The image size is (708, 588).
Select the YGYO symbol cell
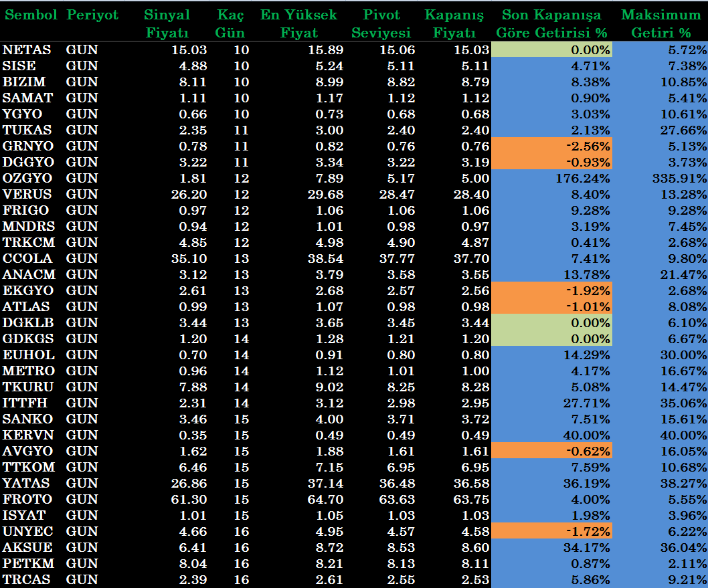tap(22, 114)
